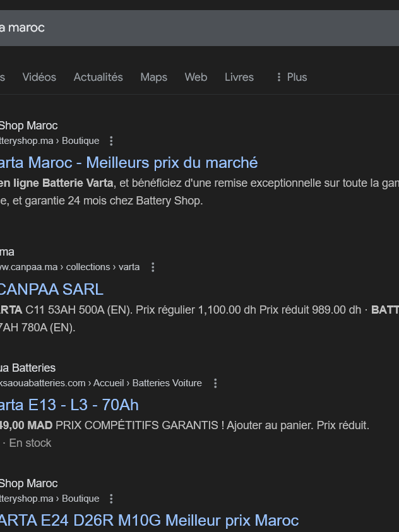
Task: Open options dots next to last batteryshop.ma Boutique
Action: [x=111, y=499]
